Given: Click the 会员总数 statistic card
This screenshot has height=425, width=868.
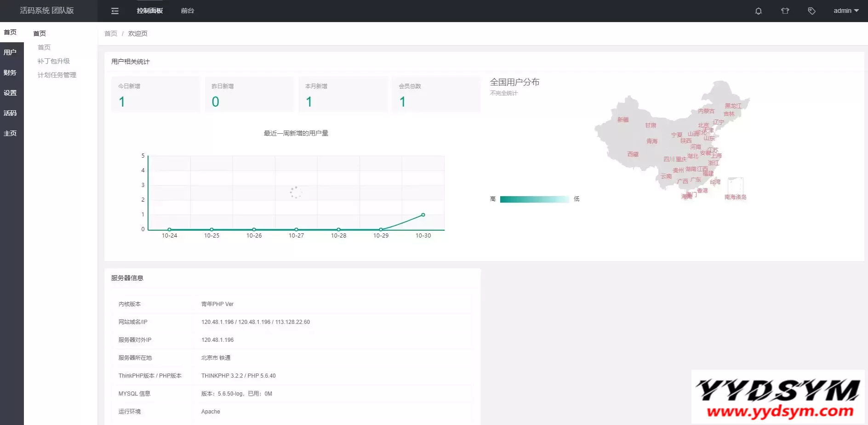Looking at the screenshot, I should [436, 94].
